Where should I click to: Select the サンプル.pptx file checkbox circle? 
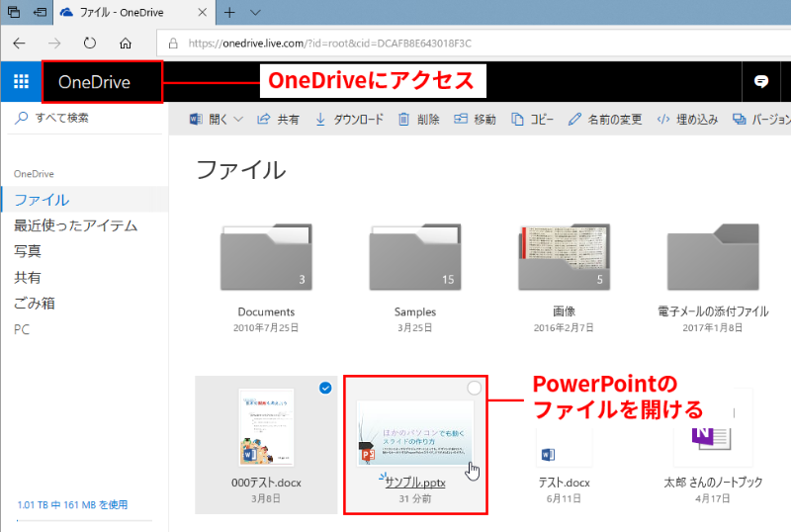pos(474,389)
